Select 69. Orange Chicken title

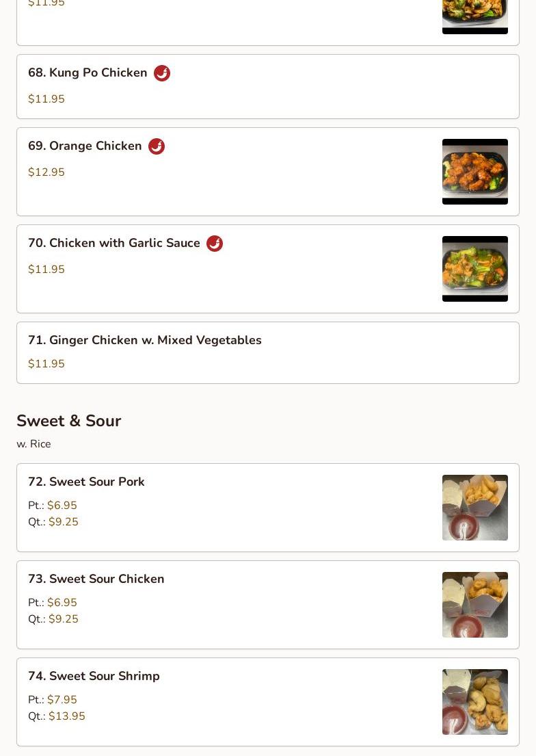(85, 146)
